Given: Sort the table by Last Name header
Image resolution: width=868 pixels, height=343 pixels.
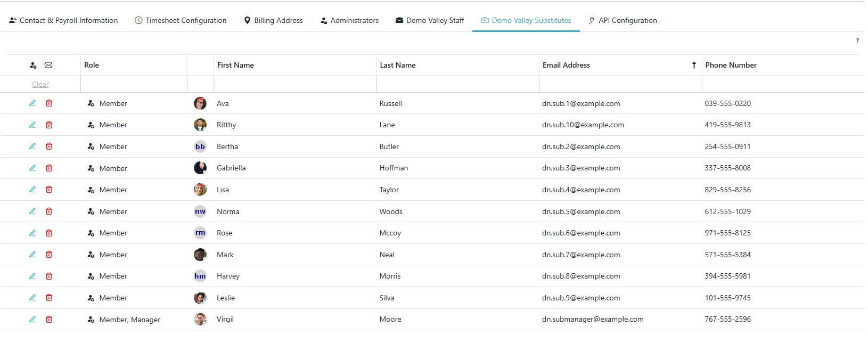Looking at the screenshot, I should 398,66.
